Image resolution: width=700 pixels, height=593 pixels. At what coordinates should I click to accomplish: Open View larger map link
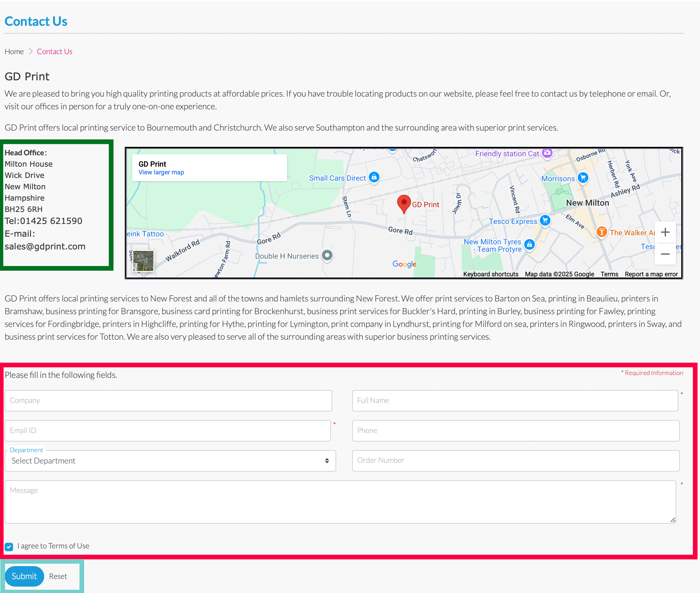[x=161, y=172]
